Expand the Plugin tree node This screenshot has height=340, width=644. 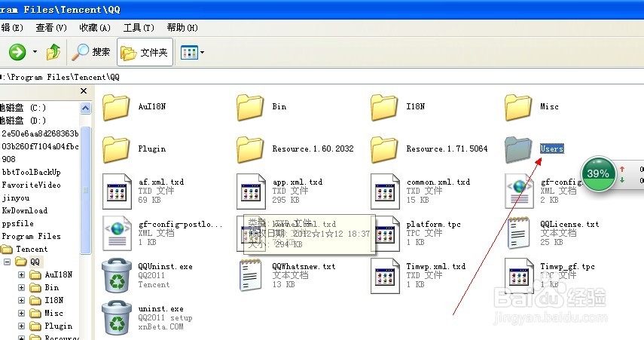click(x=21, y=326)
